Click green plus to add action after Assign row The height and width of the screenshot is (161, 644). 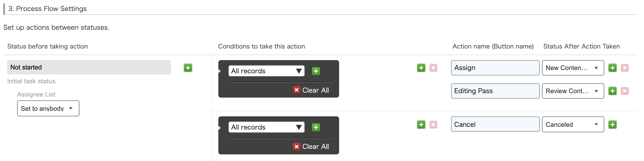(612, 68)
